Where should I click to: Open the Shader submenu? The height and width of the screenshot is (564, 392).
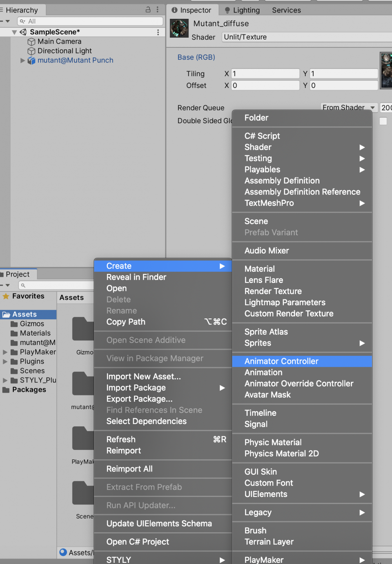[302, 147]
